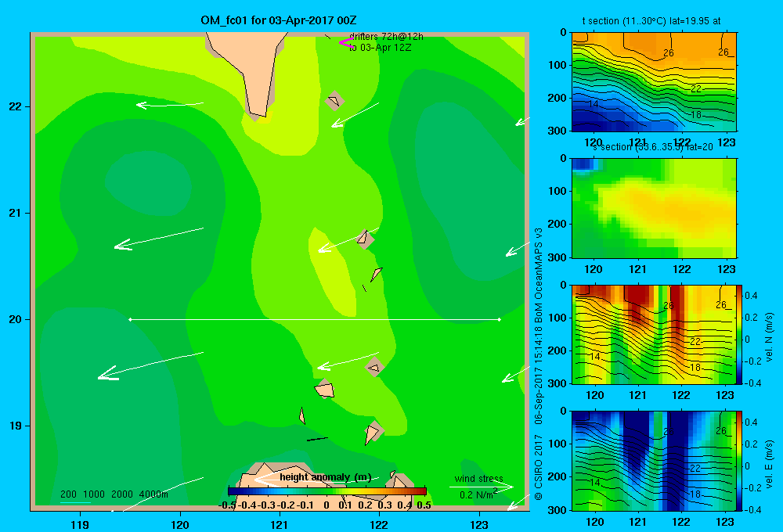Click longitude label 121 below the main map
This screenshot has height=532, width=783.
click(x=280, y=524)
